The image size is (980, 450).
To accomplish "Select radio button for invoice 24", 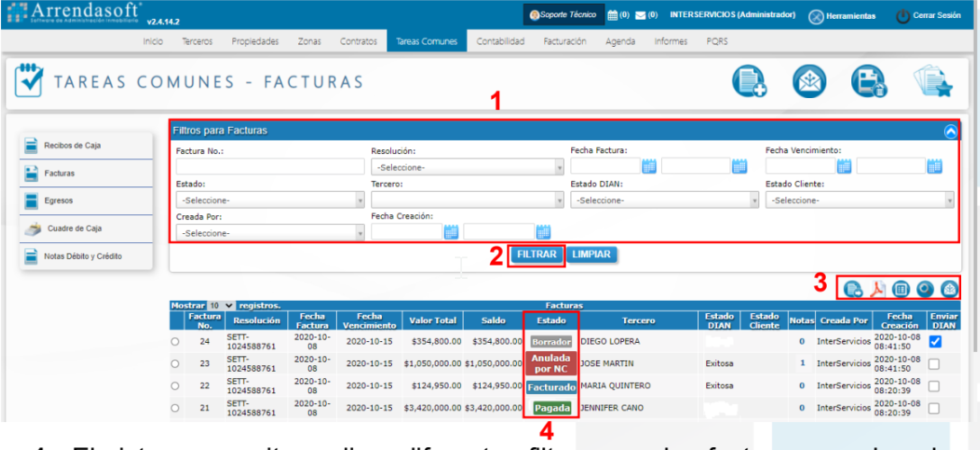I will pyautogui.click(x=175, y=342).
